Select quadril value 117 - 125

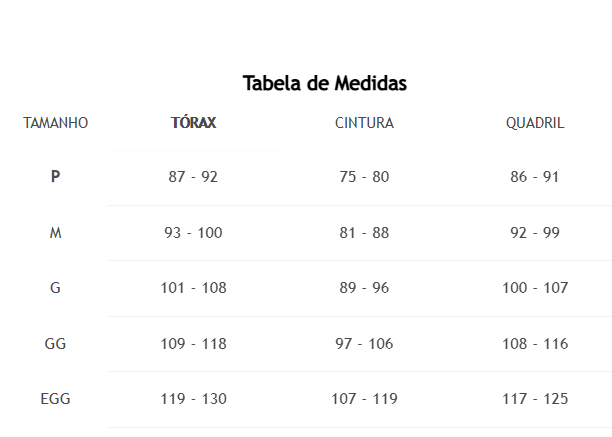tap(535, 399)
